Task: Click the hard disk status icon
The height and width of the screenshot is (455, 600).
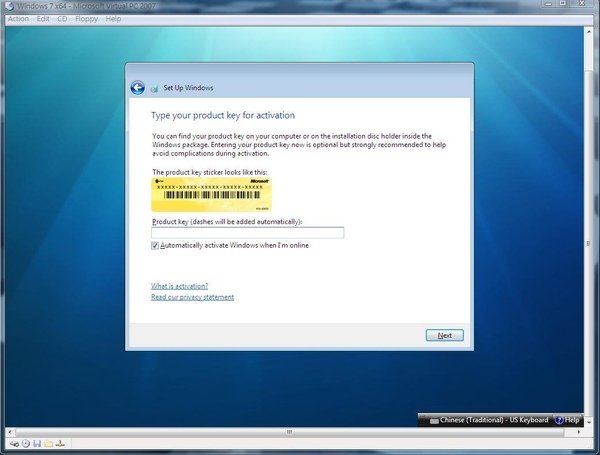Action: click(x=14, y=444)
